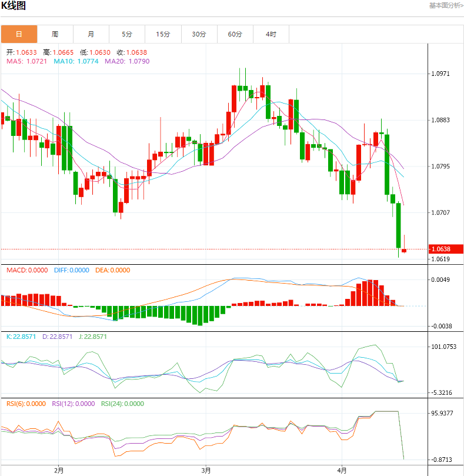Click the MA5 moving average label
The height and width of the screenshot is (476, 464).
tap(27, 61)
